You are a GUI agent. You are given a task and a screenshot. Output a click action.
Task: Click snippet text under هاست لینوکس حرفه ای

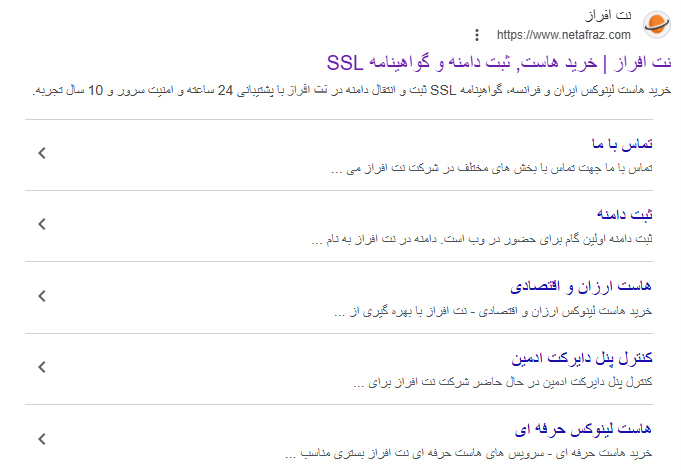pyautogui.click(x=469, y=454)
